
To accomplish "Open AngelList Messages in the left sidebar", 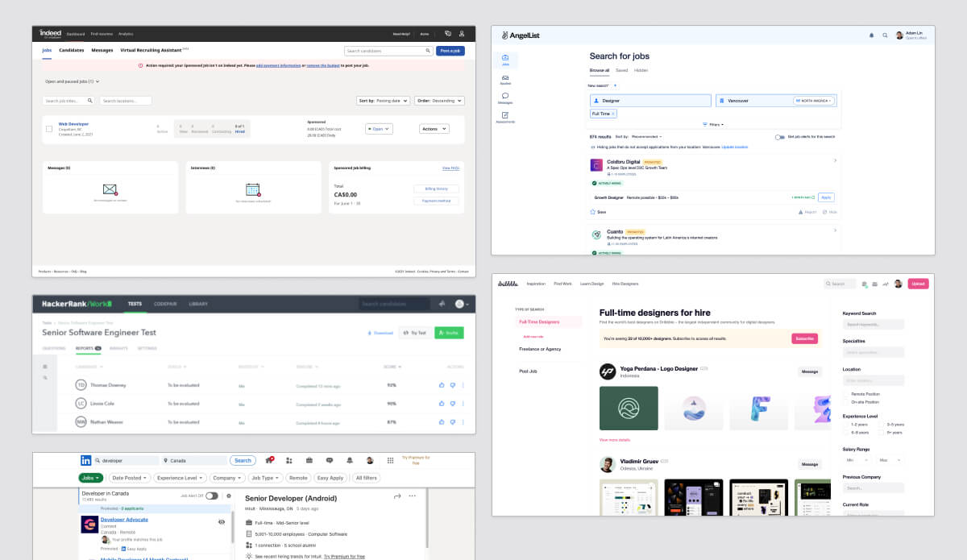I will (x=505, y=97).
